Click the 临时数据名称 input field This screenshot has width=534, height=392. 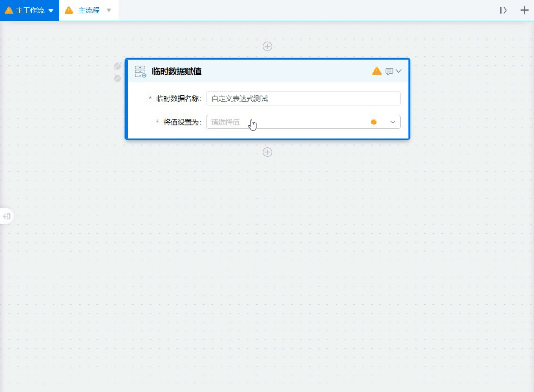coord(303,99)
